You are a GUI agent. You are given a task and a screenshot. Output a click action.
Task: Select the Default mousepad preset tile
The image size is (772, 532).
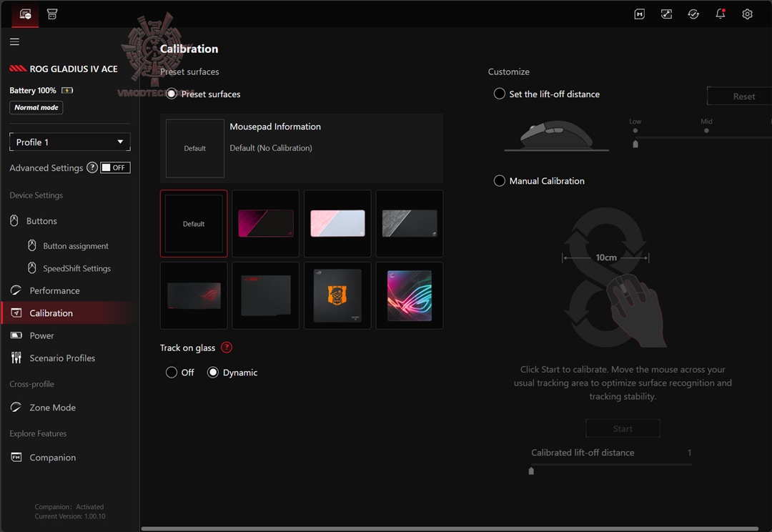pos(194,224)
